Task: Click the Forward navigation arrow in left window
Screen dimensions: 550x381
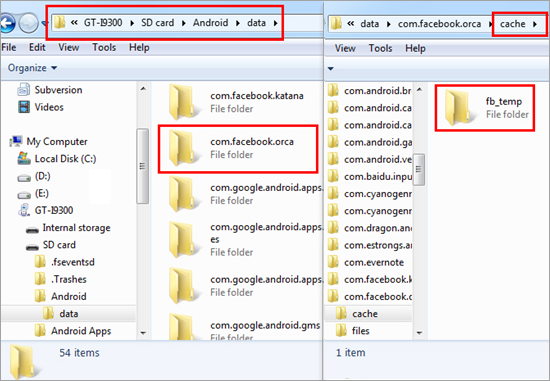Action: [28, 23]
